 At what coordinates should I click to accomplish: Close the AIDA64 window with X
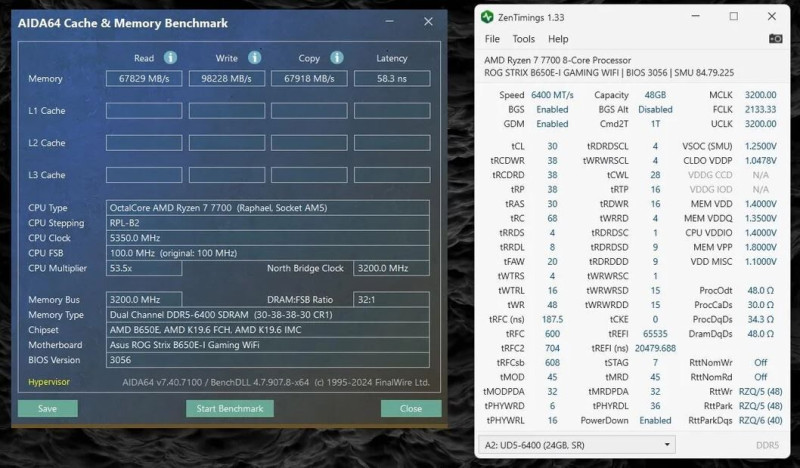pos(428,21)
